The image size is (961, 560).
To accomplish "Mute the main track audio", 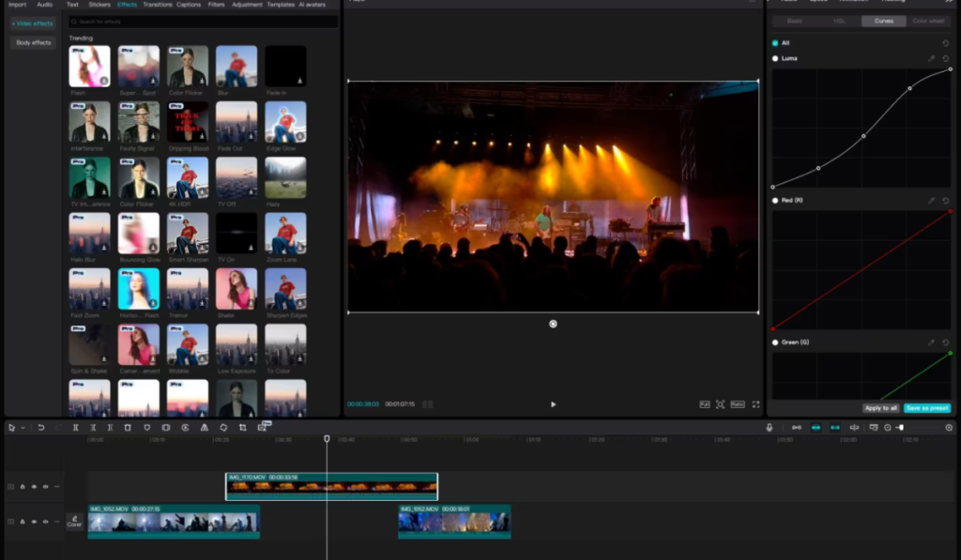I will tap(45, 522).
